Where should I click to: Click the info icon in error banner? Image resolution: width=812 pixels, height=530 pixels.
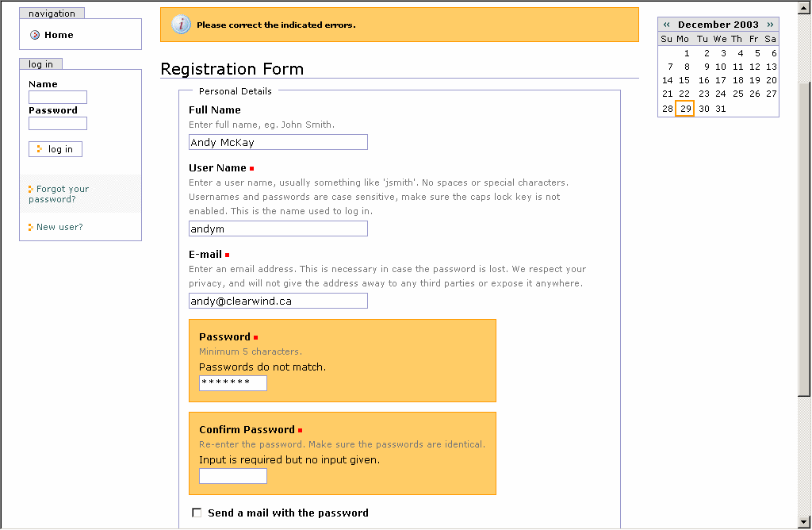coord(182,25)
